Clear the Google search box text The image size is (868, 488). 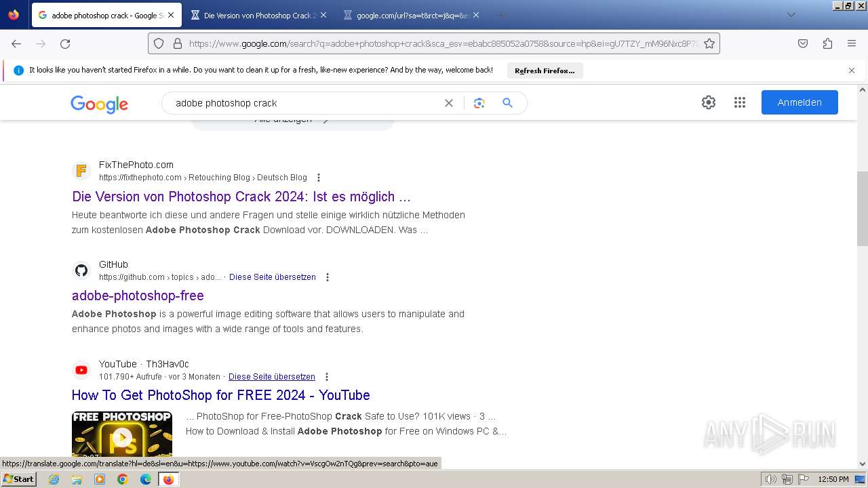click(x=449, y=103)
